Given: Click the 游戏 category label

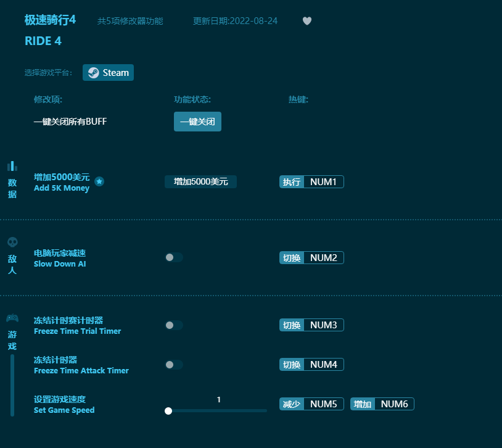Looking at the screenshot, I should pos(12,341).
